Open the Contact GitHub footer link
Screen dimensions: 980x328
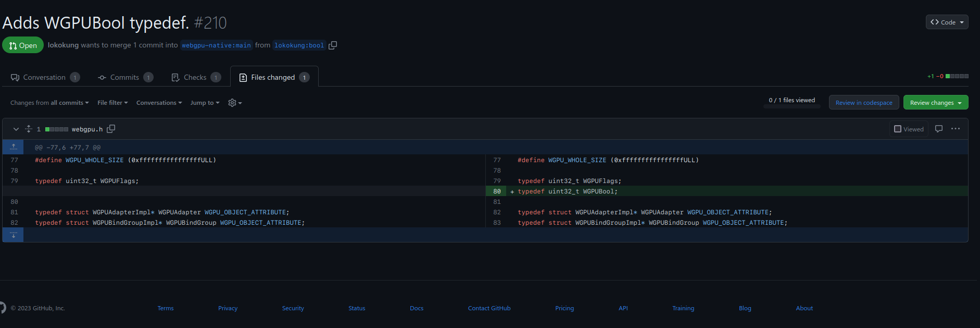point(489,308)
